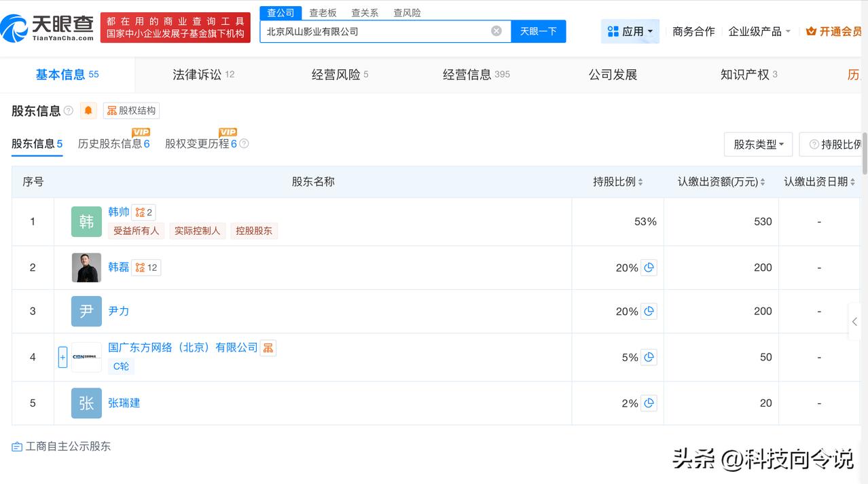Open the 历史股东信息 VIP sub-tab
The image size is (868, 484).
pyautogui.click(x=113, y=144)
